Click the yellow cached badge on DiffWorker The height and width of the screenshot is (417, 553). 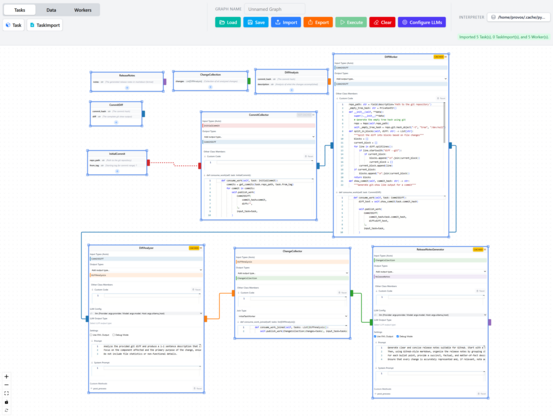pos(439,57)
